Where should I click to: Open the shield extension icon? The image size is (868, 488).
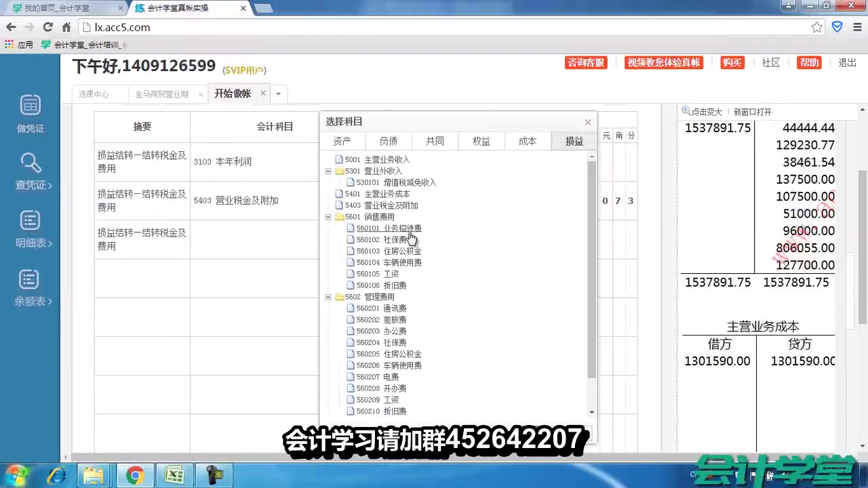click(x=837, y=27)
